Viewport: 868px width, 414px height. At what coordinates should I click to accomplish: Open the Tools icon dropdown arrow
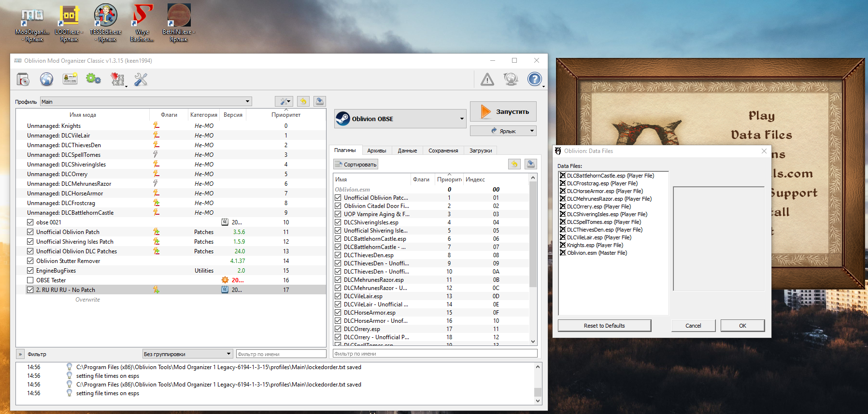coord(126,86)
